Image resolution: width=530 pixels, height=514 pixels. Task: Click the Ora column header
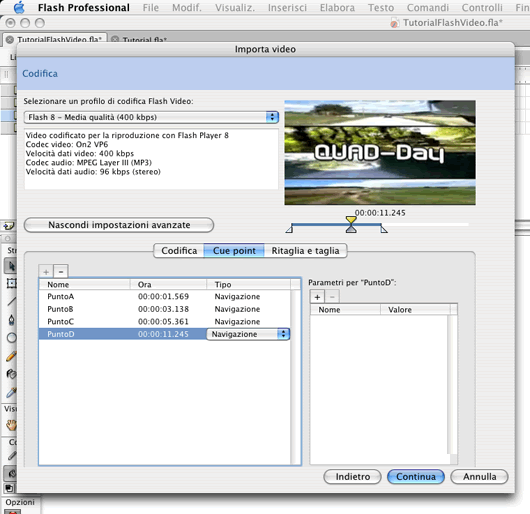coord(168,285)
